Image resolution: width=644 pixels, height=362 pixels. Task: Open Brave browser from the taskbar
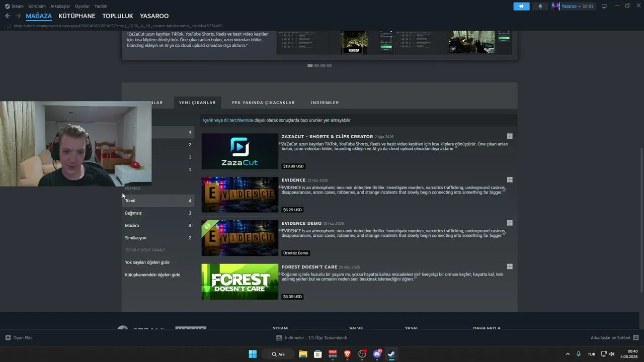(347, 354)
